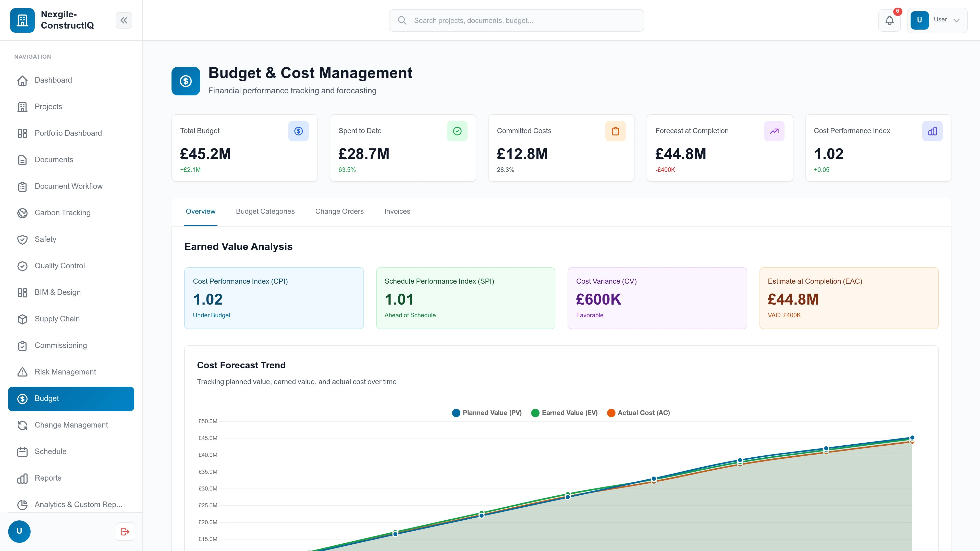
Task: Open the Reports bar chart icon
Action: point(22,478)
